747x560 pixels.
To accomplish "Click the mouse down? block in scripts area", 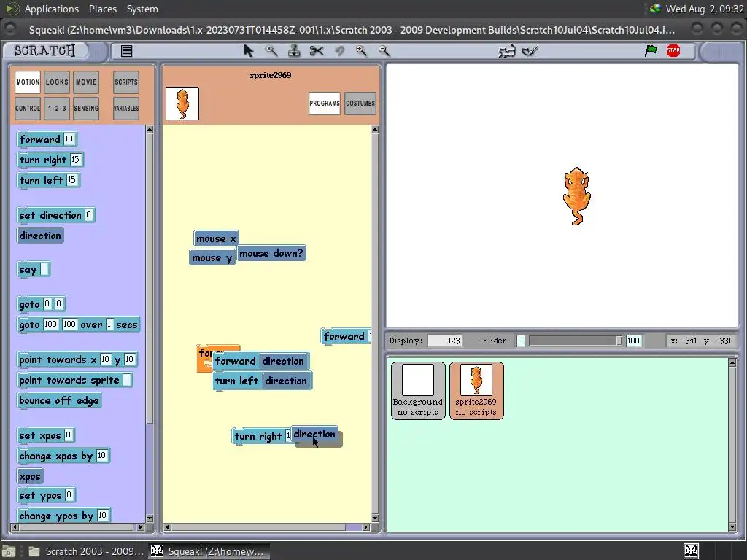I will [x=271, y=253].
